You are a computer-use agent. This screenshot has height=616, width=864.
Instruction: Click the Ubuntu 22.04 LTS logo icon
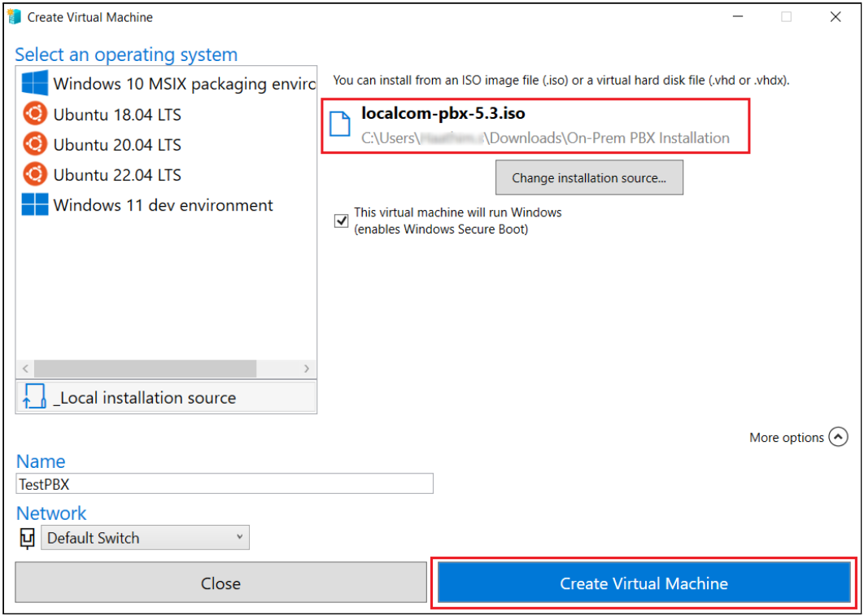(35, 174)
